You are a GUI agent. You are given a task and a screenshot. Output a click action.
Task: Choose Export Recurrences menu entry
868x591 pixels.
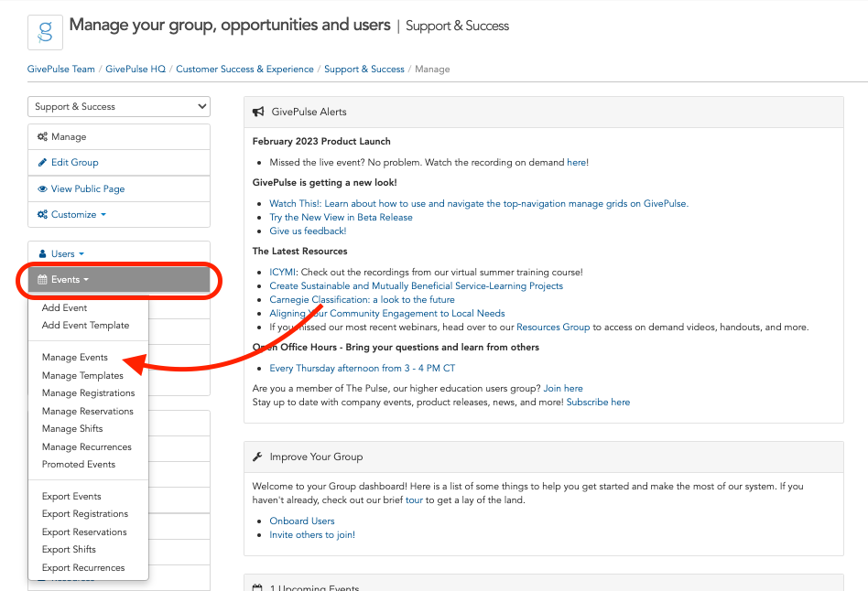point(83,568)
